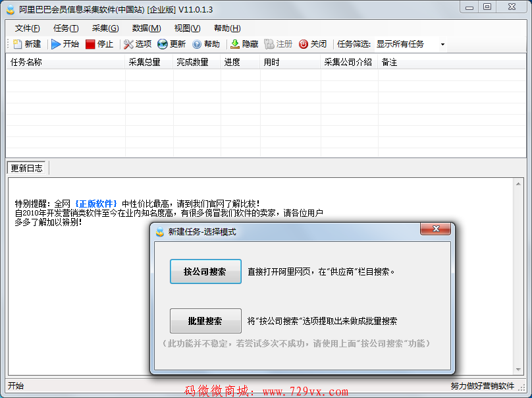532x398 pixels.
Task: Sort by 任务名称 column header
Action: [x=65, y=62]
